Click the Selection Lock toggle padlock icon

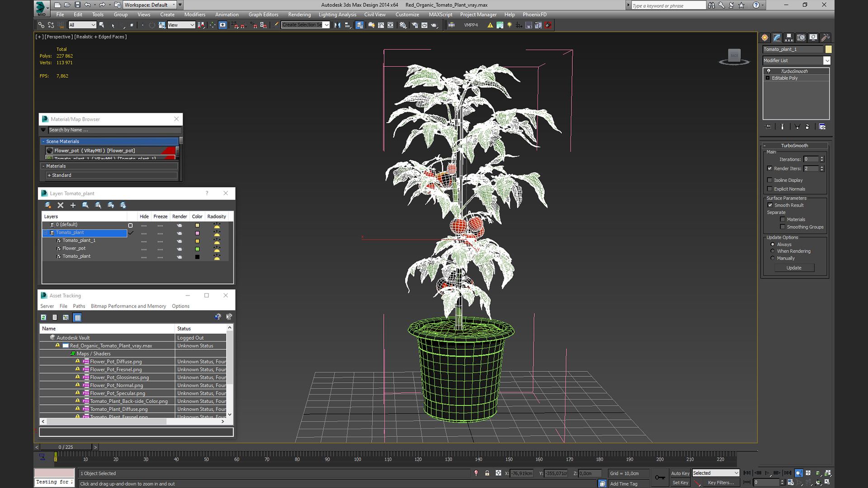487,473
